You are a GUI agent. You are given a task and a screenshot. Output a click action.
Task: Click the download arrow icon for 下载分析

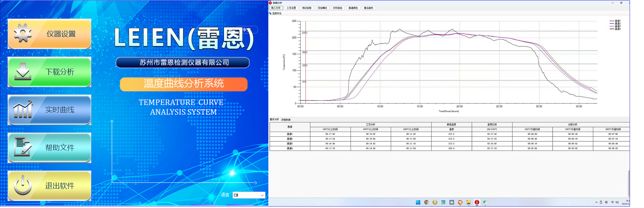(x=23, y=72)
